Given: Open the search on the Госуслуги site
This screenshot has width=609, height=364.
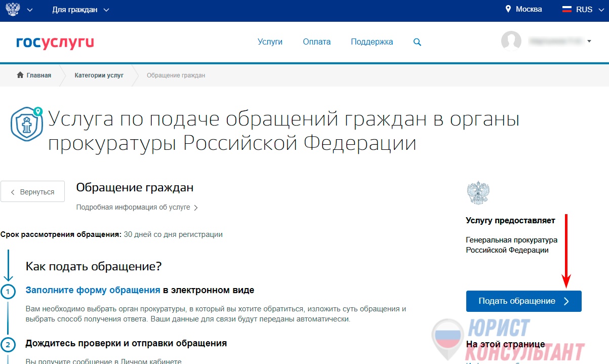Looking at the screenshot, I should (417, 42).
